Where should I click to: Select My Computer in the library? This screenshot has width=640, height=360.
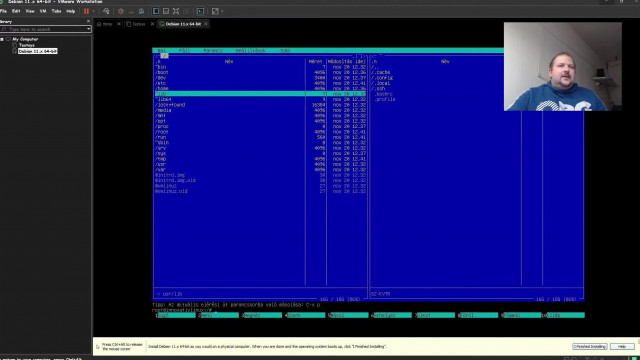25,39
